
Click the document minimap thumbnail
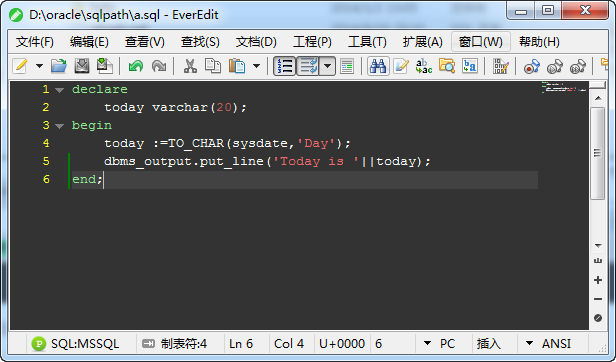(564, 87)
